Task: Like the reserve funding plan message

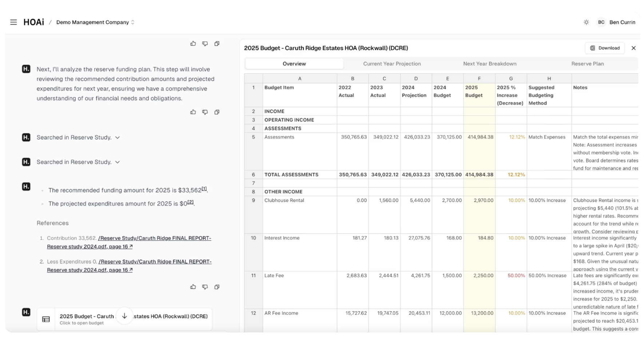Action: (193, 112)
